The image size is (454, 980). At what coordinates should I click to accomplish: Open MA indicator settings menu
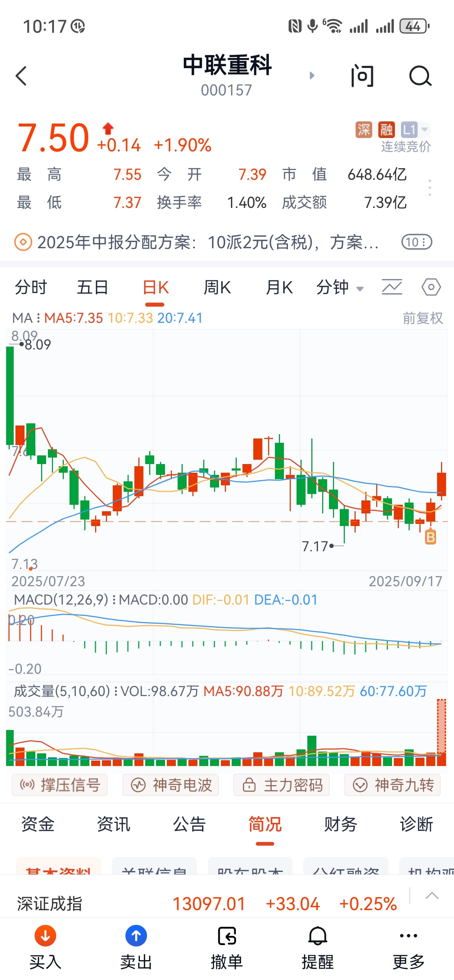click(x=26, y=318)
